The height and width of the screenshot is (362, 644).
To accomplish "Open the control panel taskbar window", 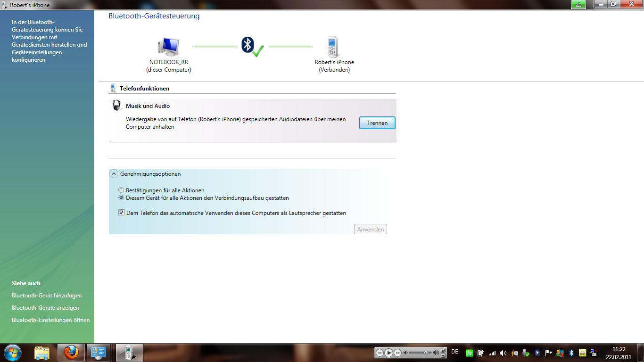I will pyautogui.click(x=99, y=353).
